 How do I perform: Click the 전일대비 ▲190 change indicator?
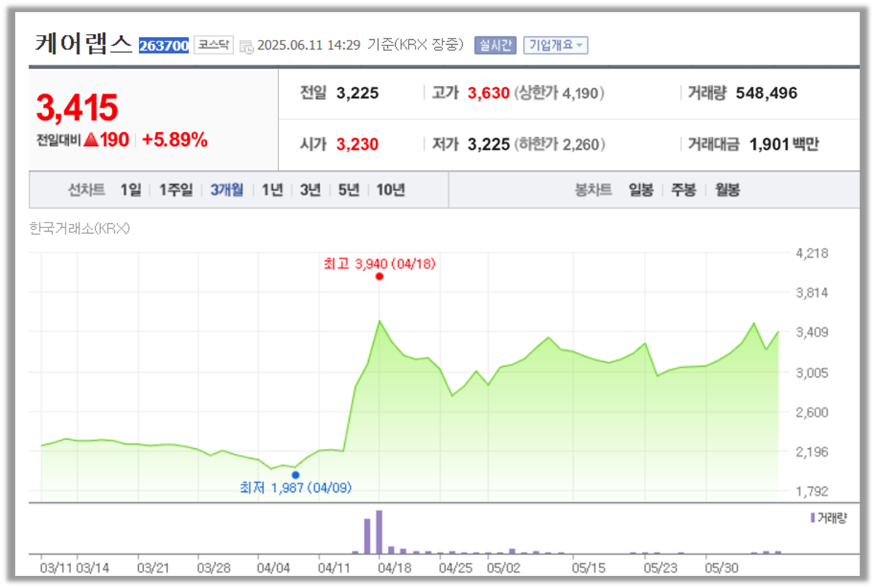[82, 140]
